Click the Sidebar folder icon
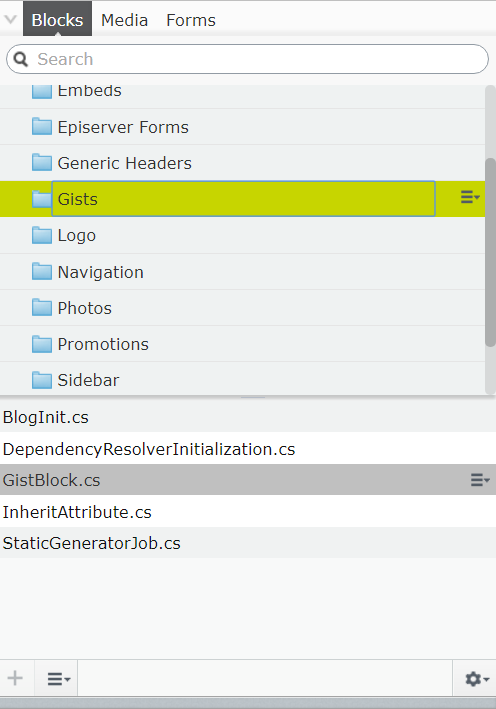 (42, 380)
